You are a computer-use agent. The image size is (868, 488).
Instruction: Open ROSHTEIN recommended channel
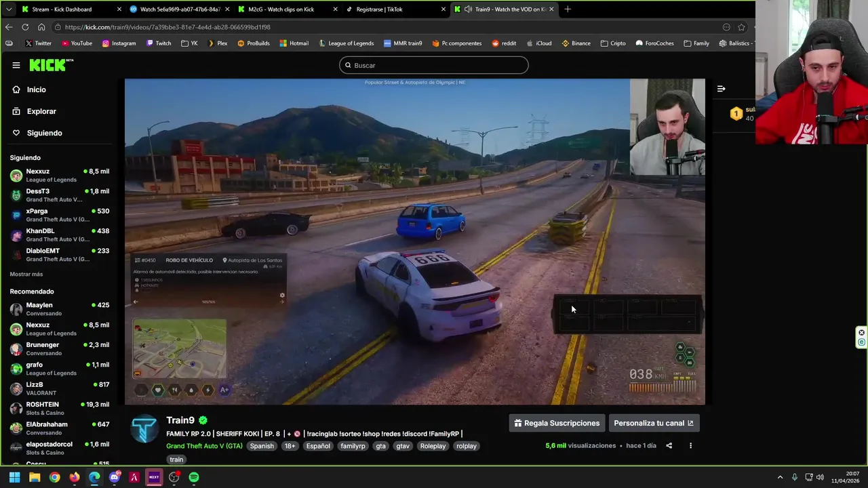click(x=59, y=408)
